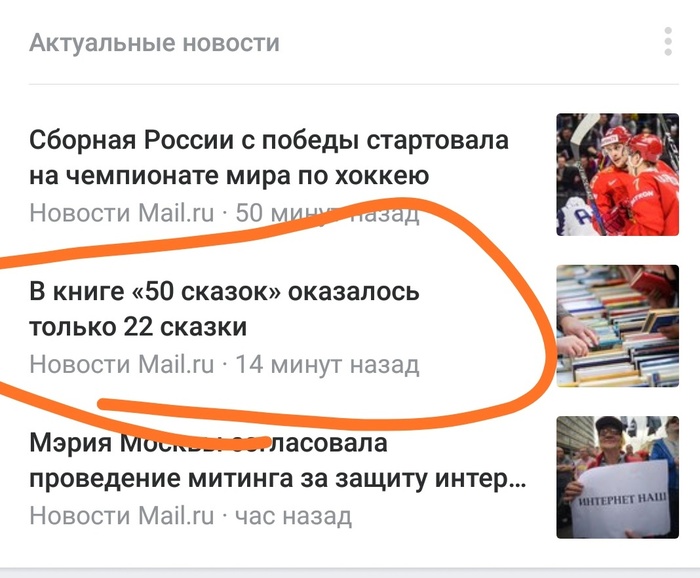Image resolution: width=700 pixels, height=578 pixels.
Task: Tap 'Новости Mail.ru · 50 минут назад' source
Action: coord(225,213)
